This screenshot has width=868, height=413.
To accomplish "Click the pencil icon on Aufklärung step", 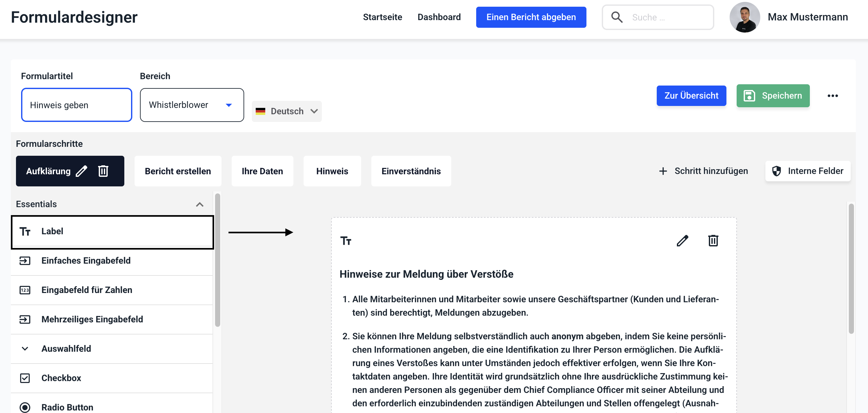I will (81, 171).
